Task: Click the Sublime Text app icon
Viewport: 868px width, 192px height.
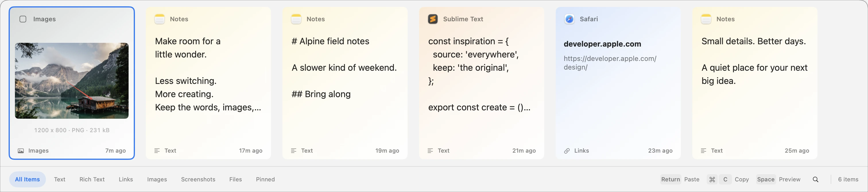Action: click(x=433, y=19)
